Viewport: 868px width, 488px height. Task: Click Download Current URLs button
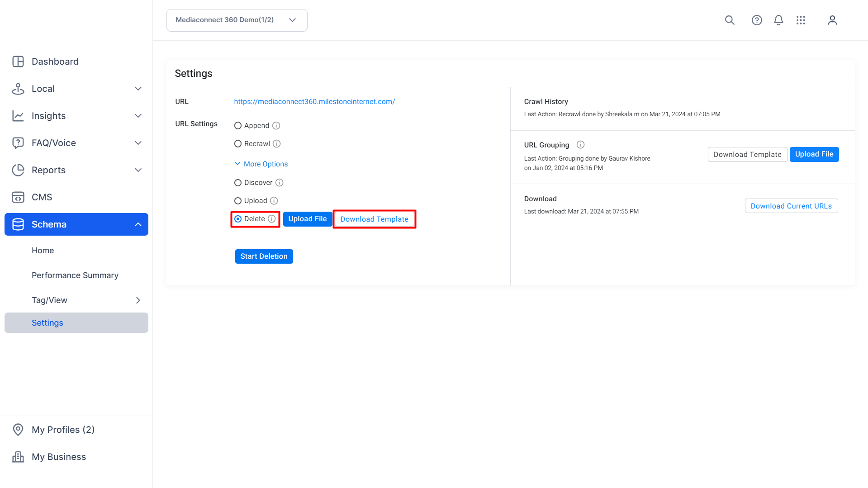tap(792, 206)
